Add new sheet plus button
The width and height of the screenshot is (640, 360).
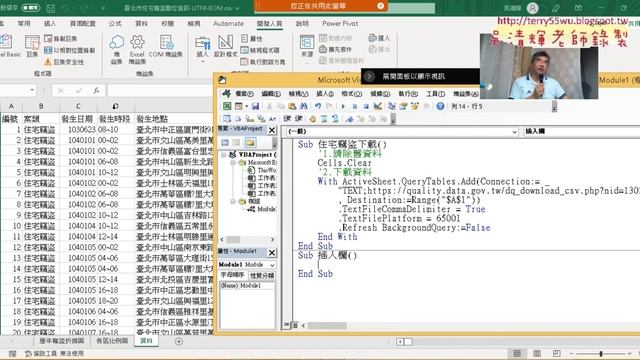(x=179, y=341)
